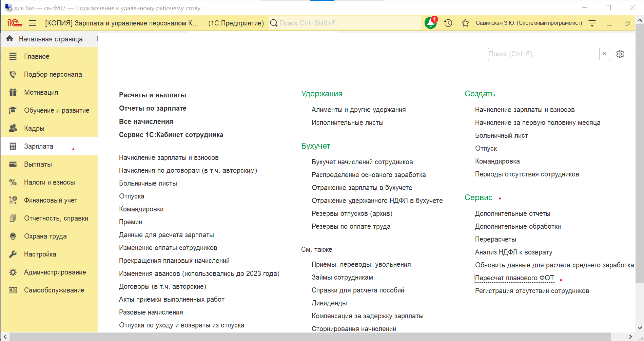Open the main hamburger menu
This screenshot has height=341, width=644.
point(33,23)
